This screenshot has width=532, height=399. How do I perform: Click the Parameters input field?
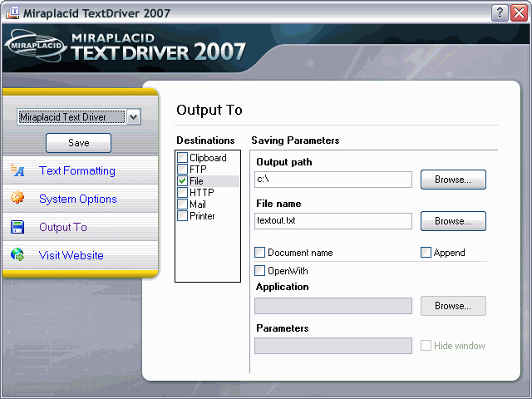(333, 346)
